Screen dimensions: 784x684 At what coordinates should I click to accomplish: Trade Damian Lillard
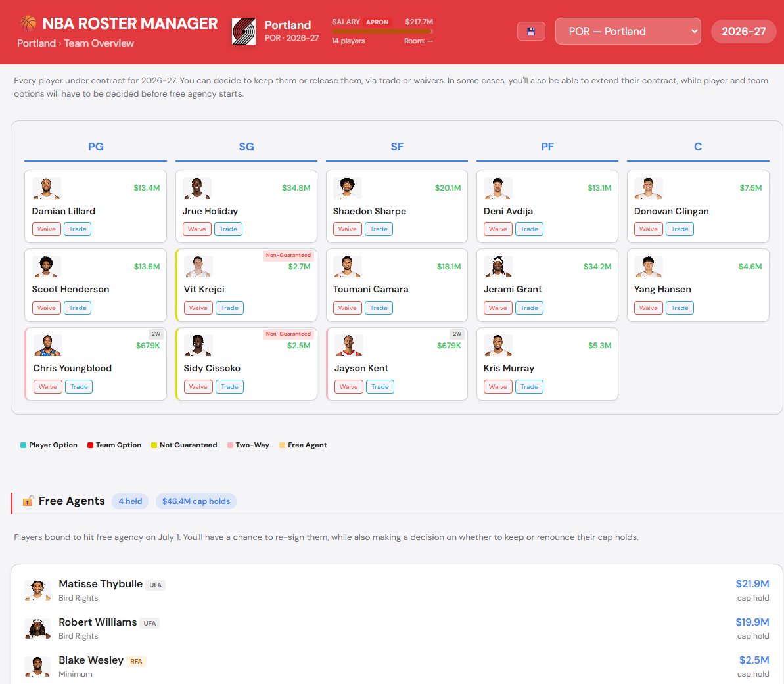click(x=78, y=229)
